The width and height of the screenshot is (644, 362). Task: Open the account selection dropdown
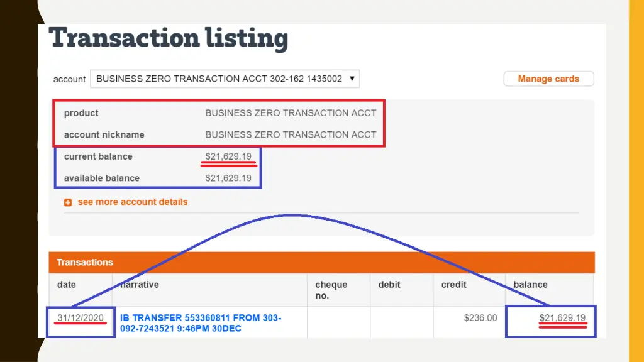(x=225, y=79)
